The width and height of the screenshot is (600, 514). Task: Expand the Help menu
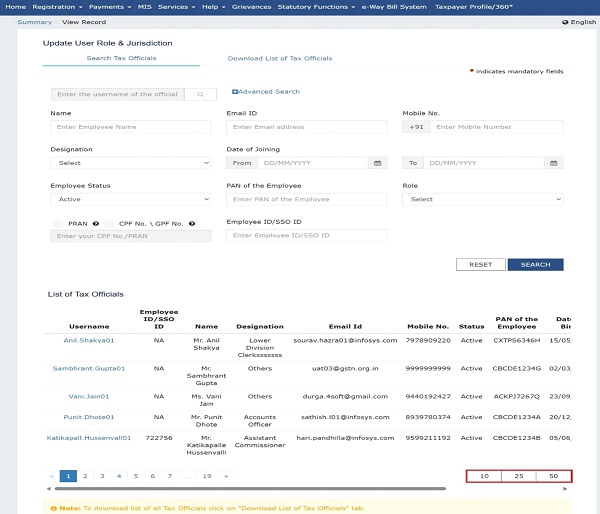[x=214, y=7]
